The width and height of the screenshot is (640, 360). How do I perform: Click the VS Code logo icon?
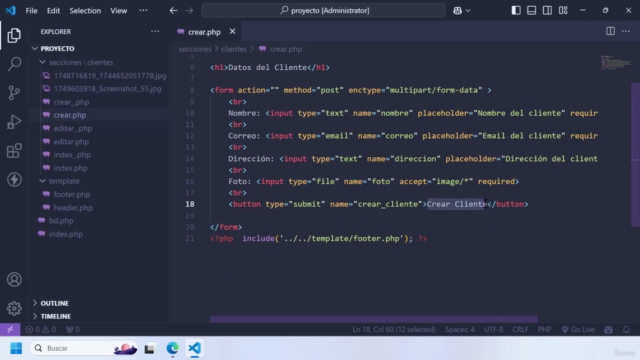click(11, 10)
